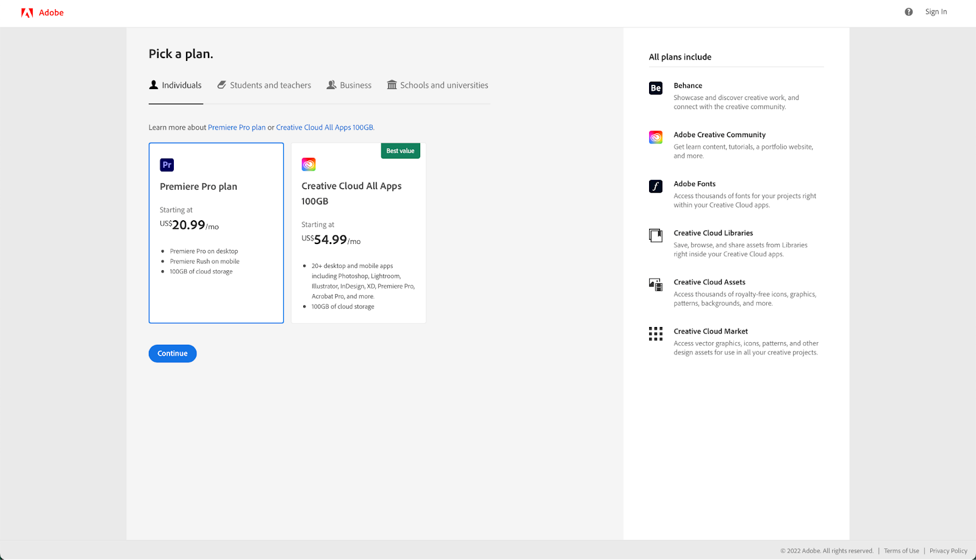
Task: Click the Adobe Fonts heading
Action: click(694, 184)
